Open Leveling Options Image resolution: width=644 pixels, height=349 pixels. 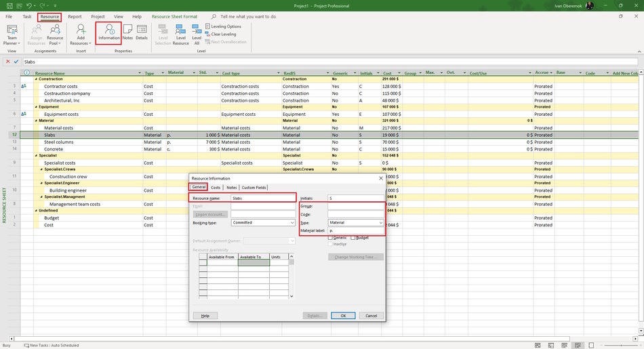223,26
